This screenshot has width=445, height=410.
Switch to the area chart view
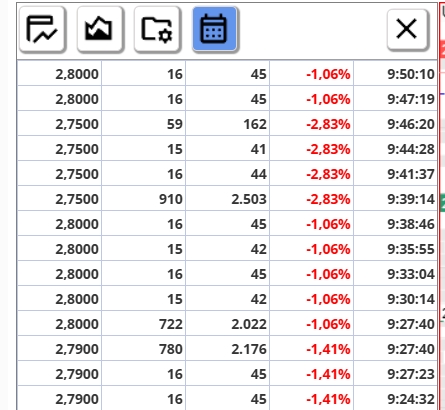pyautogui.click(x=100, y=29)
